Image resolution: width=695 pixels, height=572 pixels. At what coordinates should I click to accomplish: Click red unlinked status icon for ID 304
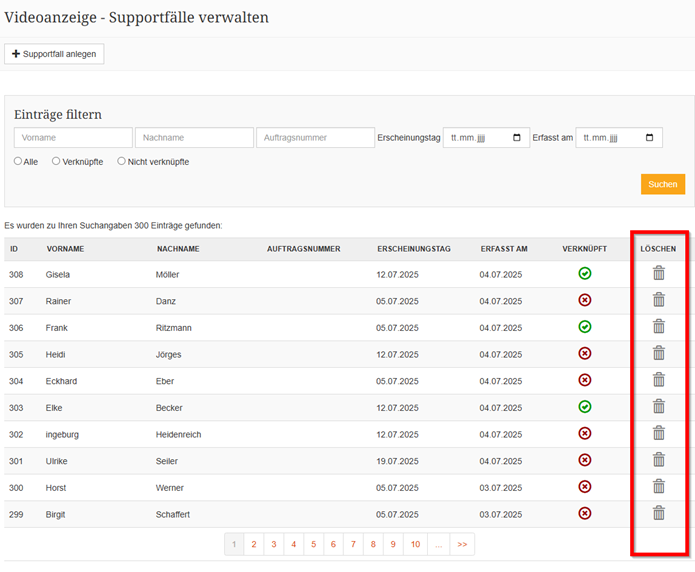pyautogui.click(x=585, y=380)
